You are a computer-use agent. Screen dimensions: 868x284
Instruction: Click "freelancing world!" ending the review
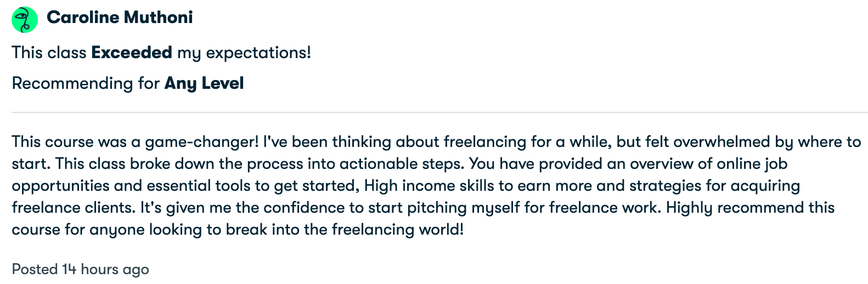(x=398, y=230)
